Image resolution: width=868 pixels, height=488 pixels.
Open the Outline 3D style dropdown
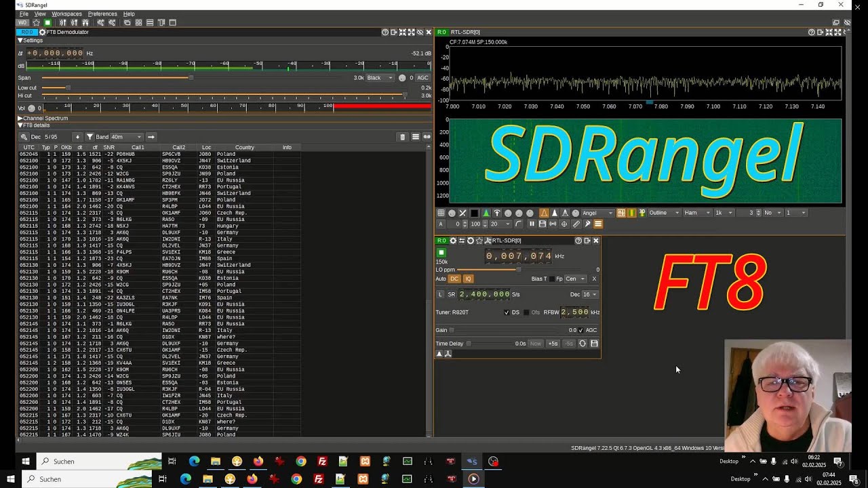(x=664, y=213)
